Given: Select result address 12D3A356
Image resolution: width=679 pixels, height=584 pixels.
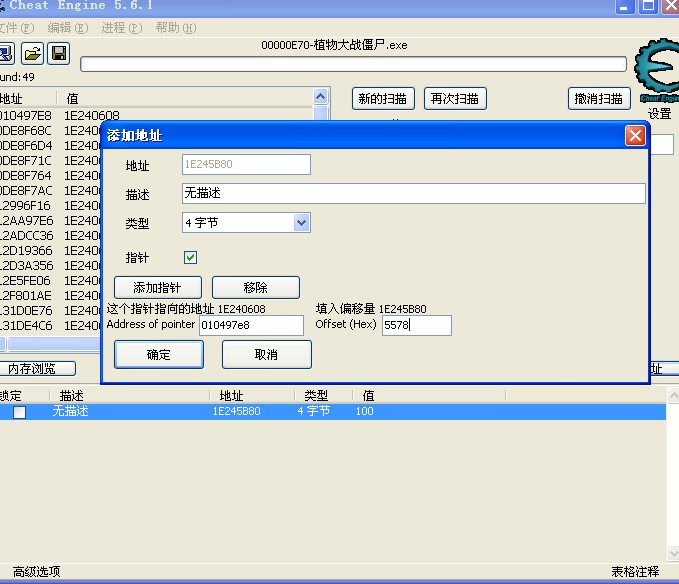Looking at the screenshot, I should 26,265.
